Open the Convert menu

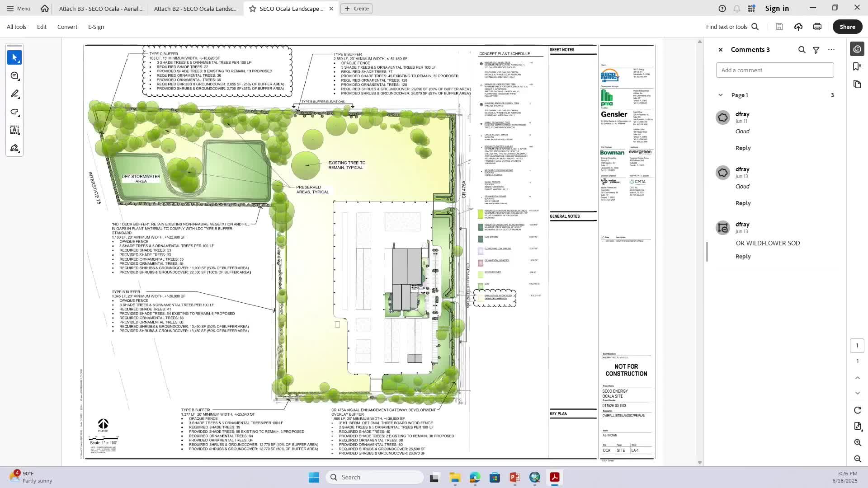pos(67,27)
